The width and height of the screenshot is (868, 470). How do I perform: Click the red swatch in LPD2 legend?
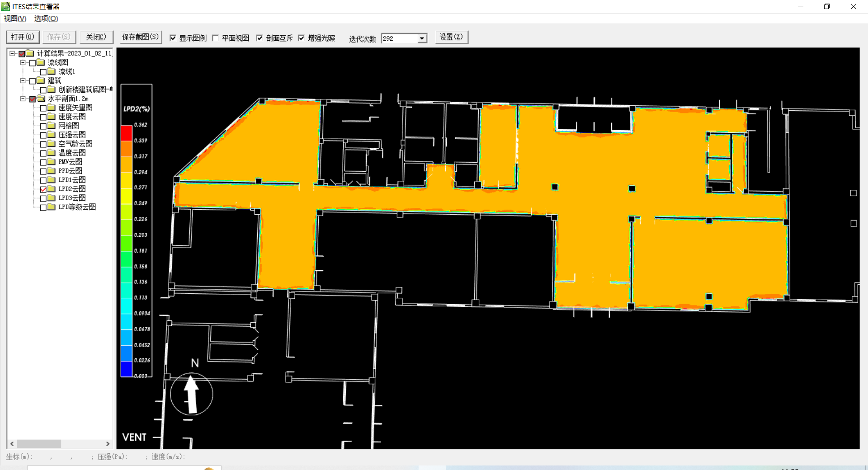tap(126, 133)
